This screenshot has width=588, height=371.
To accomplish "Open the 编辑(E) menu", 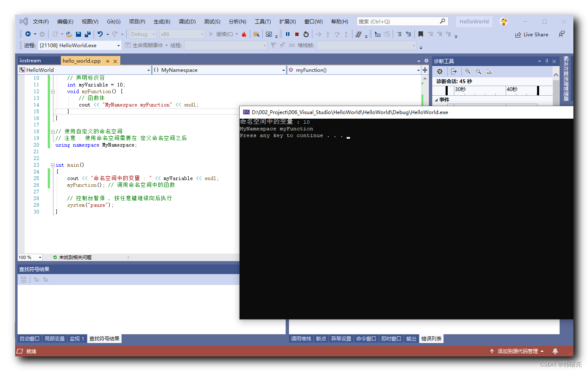I will point(65,22).
